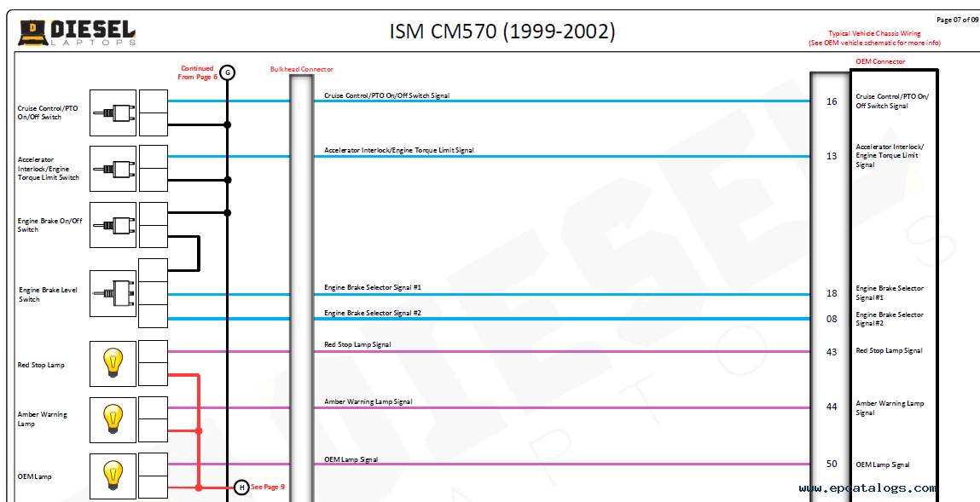The image size is (980, 502).
Task: Open the www.epcatalogs.com link
Action: pyautogui.click(x=867, y=488)
